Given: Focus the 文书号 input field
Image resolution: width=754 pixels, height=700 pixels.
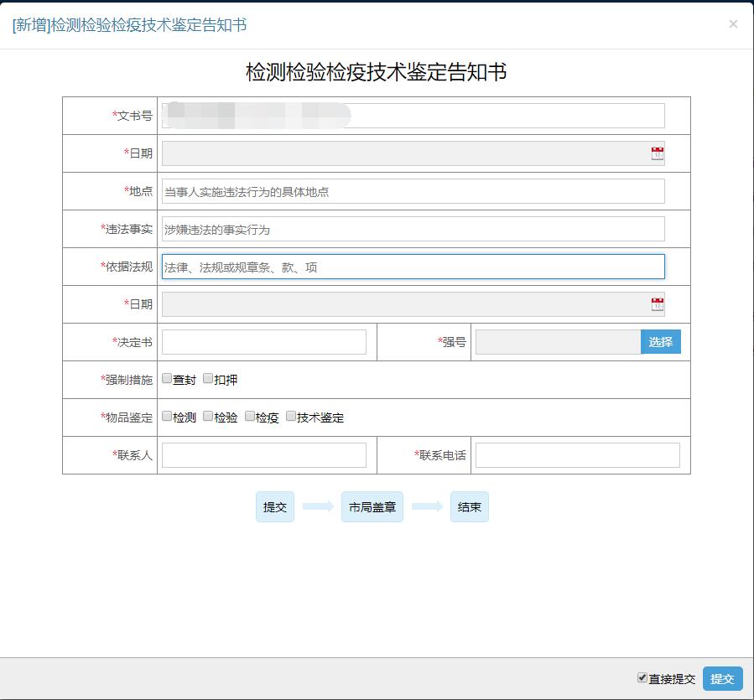Looking at the screenshot, I should click(413, 116).
